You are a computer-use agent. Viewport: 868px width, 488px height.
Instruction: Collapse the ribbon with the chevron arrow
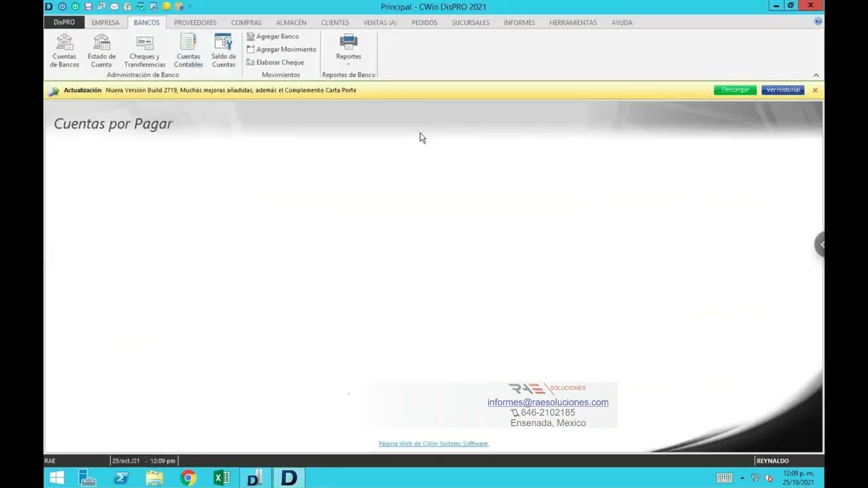click(x=816, y=75)
